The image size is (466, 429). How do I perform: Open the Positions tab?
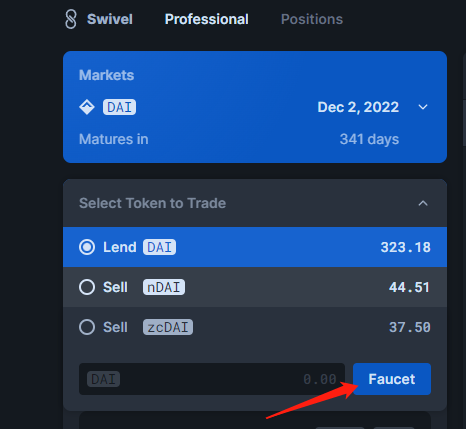(x=312, y=19)
